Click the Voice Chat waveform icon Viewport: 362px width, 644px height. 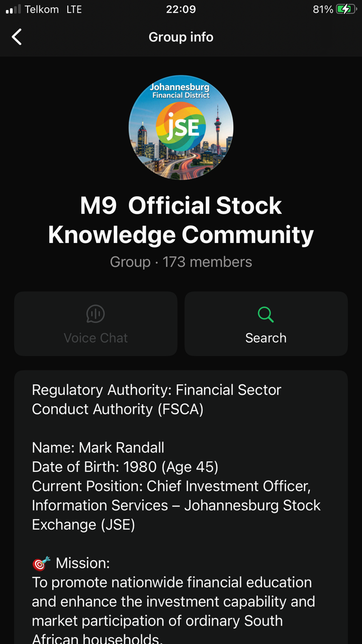coord(96,314)
